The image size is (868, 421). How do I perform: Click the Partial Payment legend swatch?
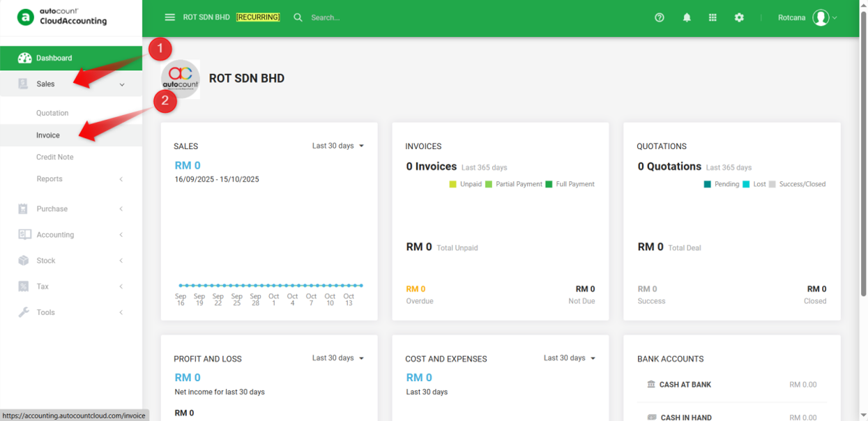pyautogui.click(x=489, y=184)
